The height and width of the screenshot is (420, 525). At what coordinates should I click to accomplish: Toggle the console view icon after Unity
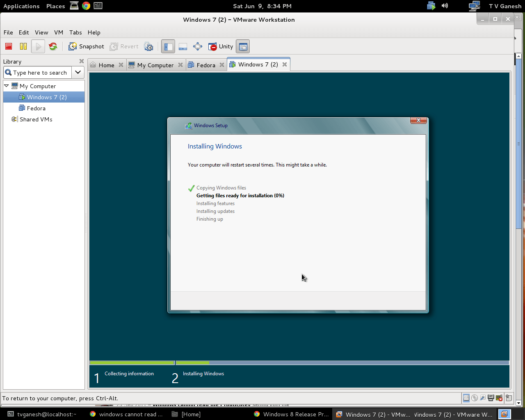[243, 46]
